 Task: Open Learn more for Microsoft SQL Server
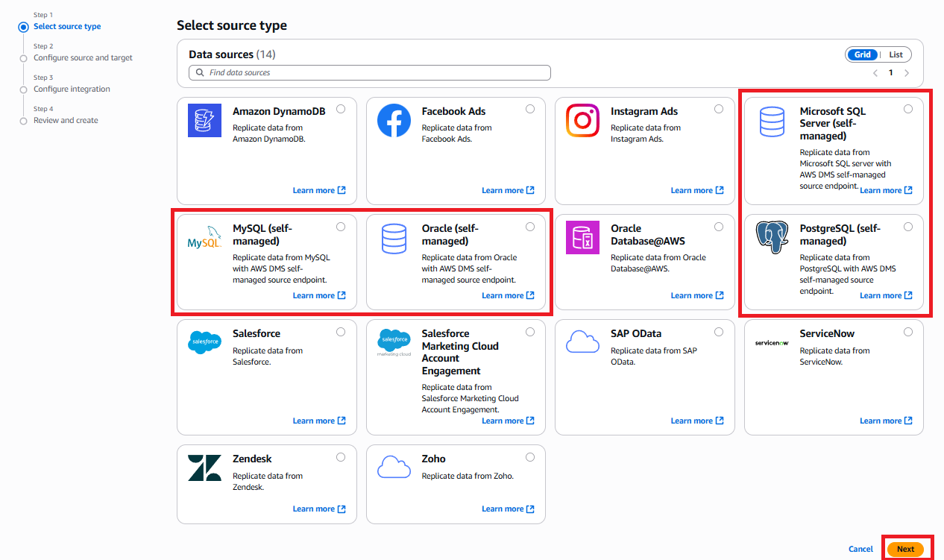(x=887, y=190)
